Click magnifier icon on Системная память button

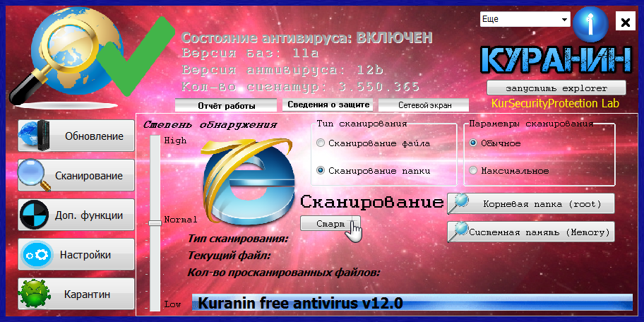click(458, 231)
